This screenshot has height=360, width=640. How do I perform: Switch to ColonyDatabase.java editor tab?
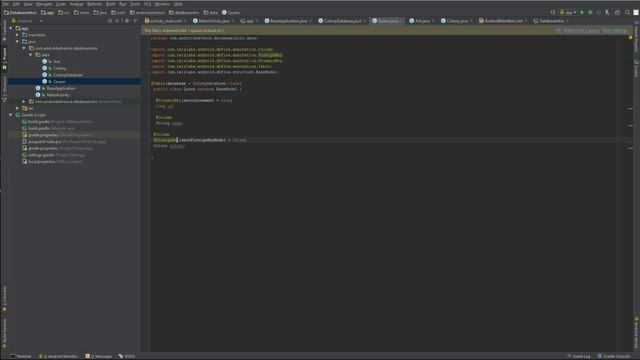(342, 21)
